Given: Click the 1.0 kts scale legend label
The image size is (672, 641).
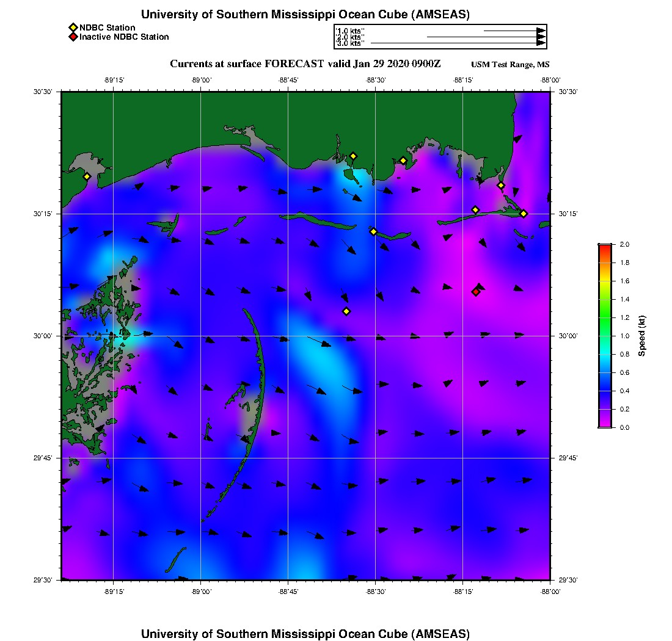Looking at the screenshot, I should point(350,31).
